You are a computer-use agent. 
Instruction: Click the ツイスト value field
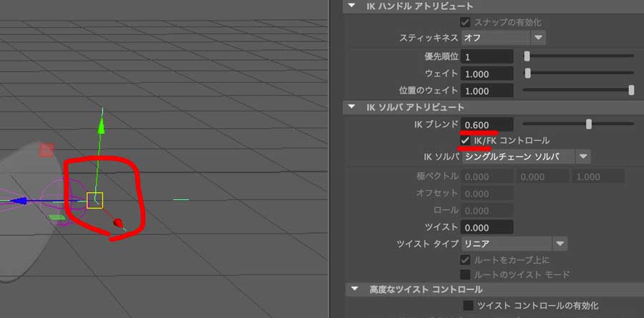[487, 227]
